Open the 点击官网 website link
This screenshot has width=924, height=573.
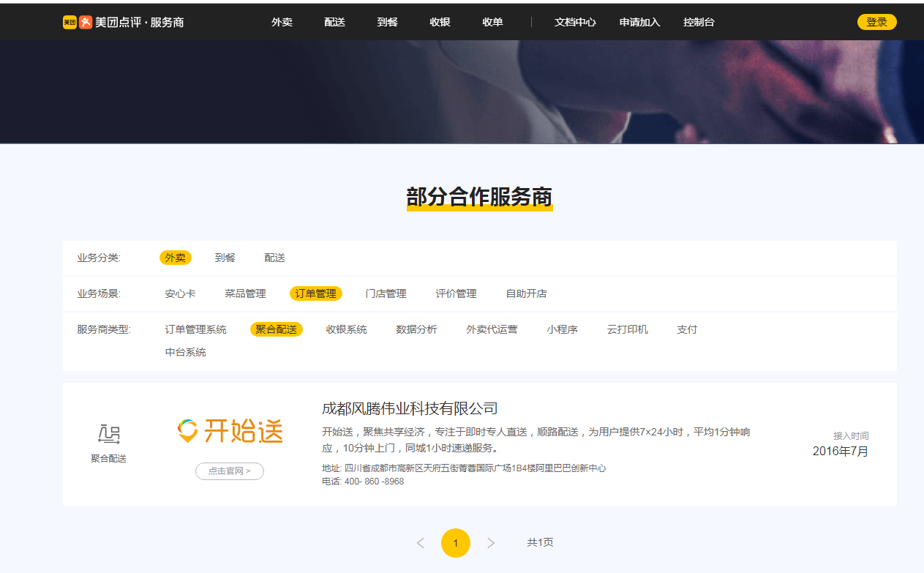coord(229,471)
